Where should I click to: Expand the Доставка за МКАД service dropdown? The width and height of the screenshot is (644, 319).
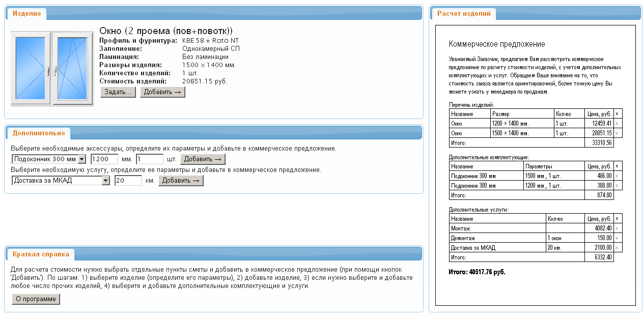[x=105, y=181]
